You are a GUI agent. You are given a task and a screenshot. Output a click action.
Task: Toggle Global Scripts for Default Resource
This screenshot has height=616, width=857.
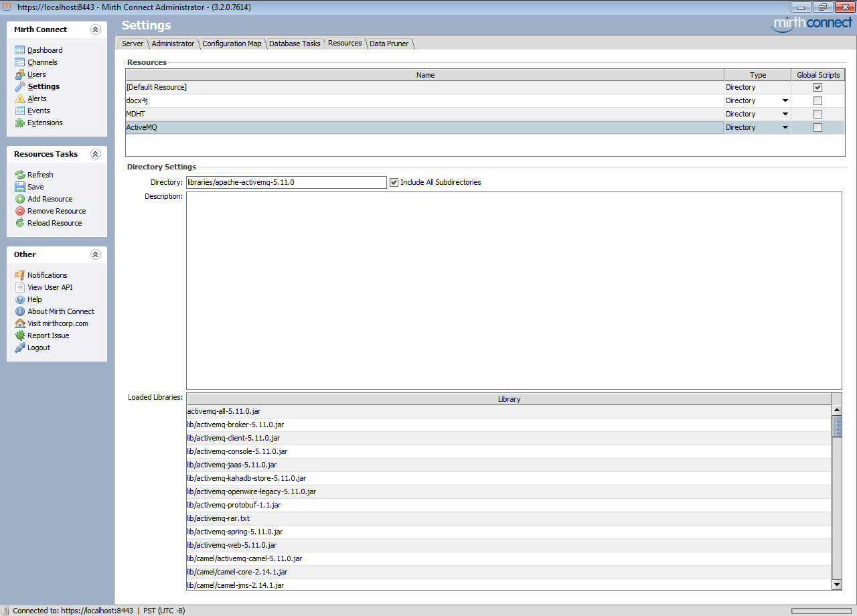pos(817,87)
